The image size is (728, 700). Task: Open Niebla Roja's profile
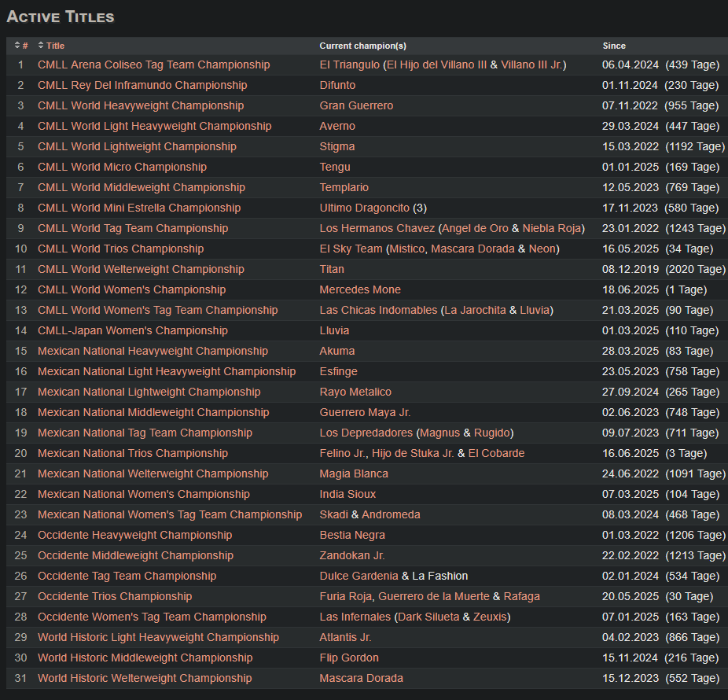(x=552, y=228)
